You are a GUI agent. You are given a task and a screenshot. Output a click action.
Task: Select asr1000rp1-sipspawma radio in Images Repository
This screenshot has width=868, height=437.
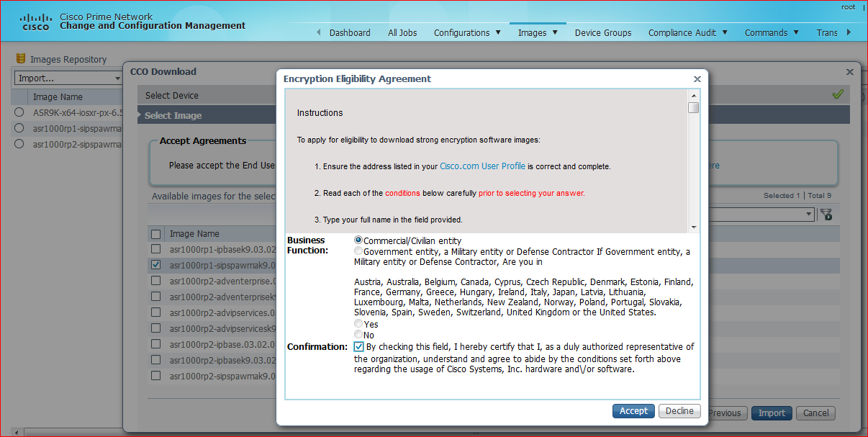coord(20,128)
